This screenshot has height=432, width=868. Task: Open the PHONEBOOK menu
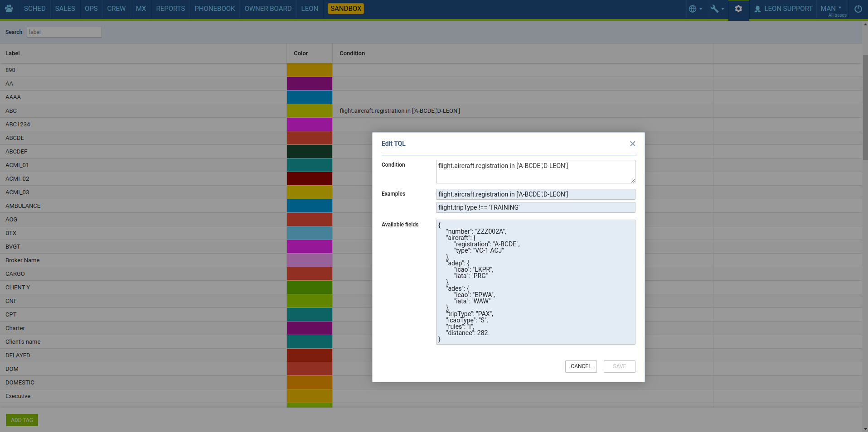(x=215, y=9)
